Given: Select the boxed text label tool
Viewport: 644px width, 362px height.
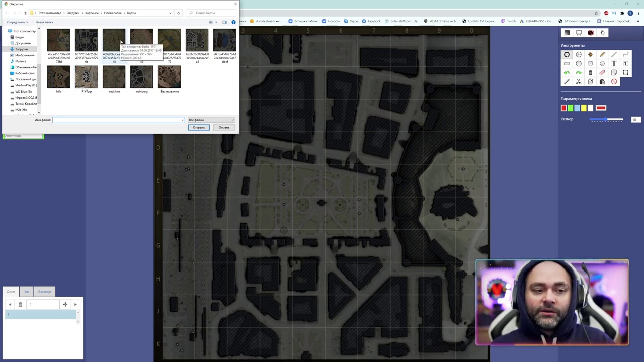Looking at the screenshot, I should (x=626, y=64).
